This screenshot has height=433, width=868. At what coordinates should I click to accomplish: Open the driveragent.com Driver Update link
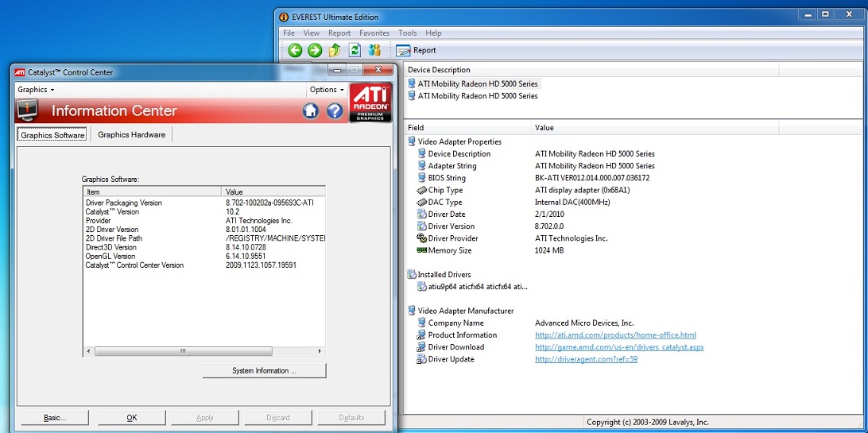[x=587, y=359]
